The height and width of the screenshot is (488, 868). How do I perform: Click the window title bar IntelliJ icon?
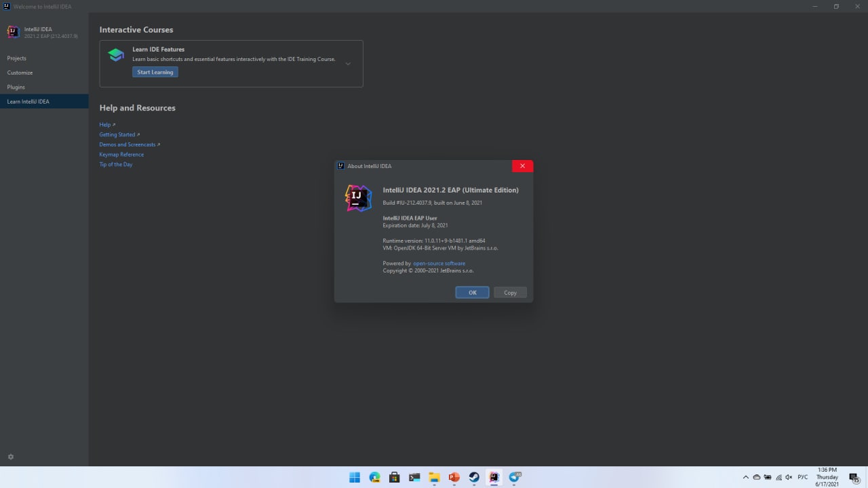coord(6,6)
